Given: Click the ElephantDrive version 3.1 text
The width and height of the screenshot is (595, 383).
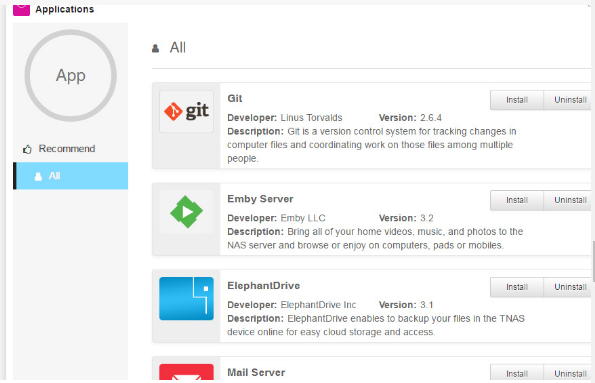Looking at the screenshot, I should coord(427,305).
